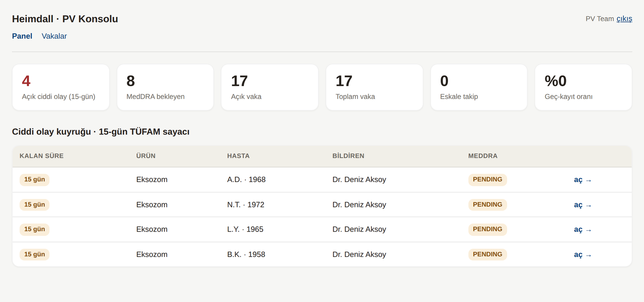Click the ÜRÜN column header
644x302 pixels.
point(146,156)
